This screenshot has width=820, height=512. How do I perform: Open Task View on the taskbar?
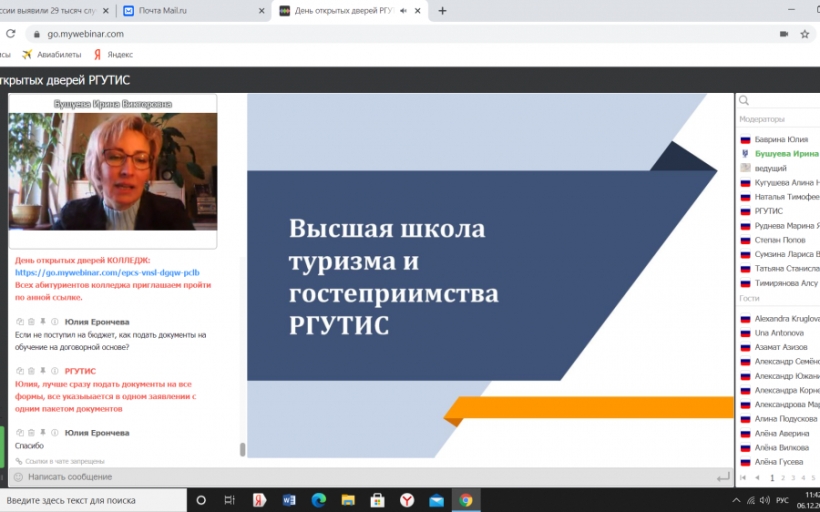pyautogui.click(x=230, y=500)
